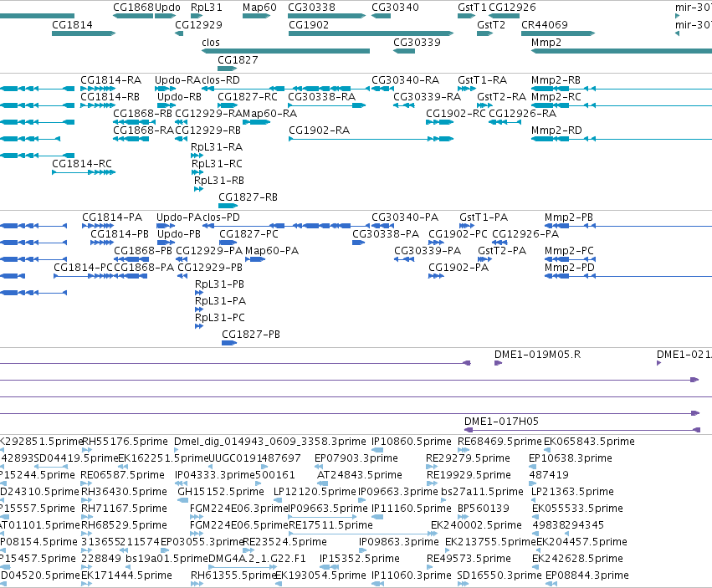The height and width of the screenshot is (588, 712).
Task: Click the GH15152.5prime EST label
Action: click(221, 492)
